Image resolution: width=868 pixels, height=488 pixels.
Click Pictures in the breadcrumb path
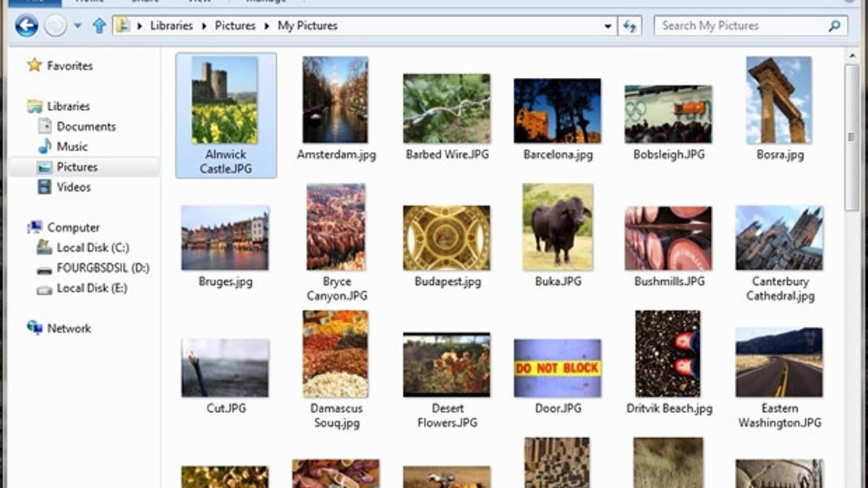click(235, 25)
